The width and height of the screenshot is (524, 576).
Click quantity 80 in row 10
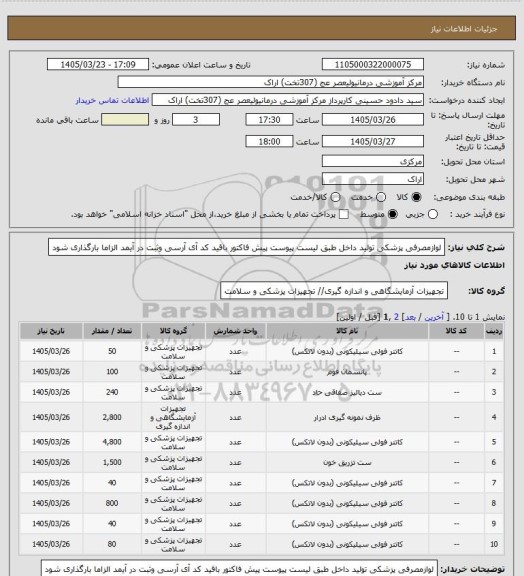(112, 544)
